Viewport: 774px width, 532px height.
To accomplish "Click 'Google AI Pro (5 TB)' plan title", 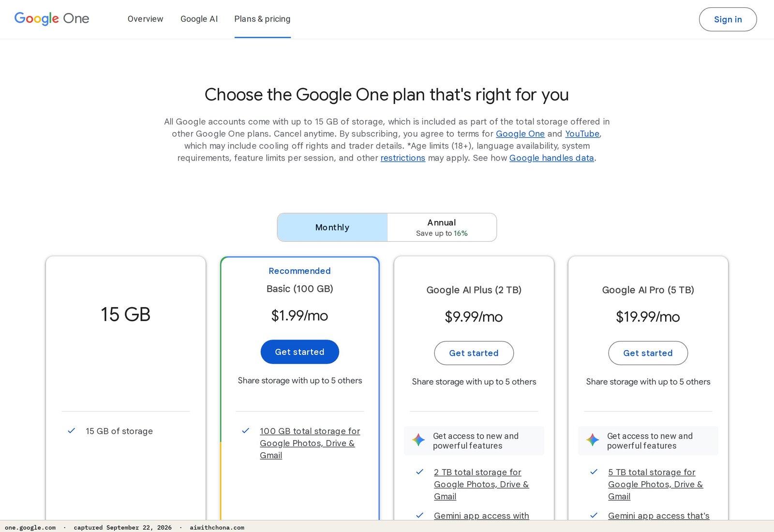I will [648, 290].
